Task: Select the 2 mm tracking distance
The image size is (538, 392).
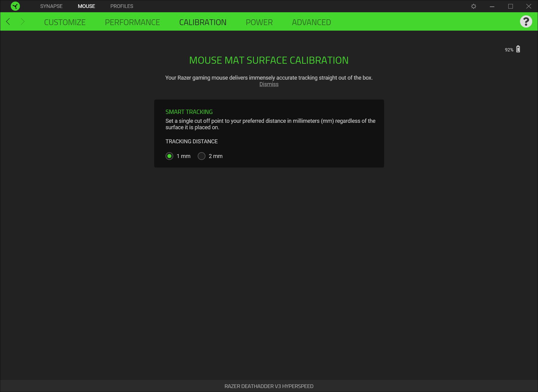Action: click(201, 156)
